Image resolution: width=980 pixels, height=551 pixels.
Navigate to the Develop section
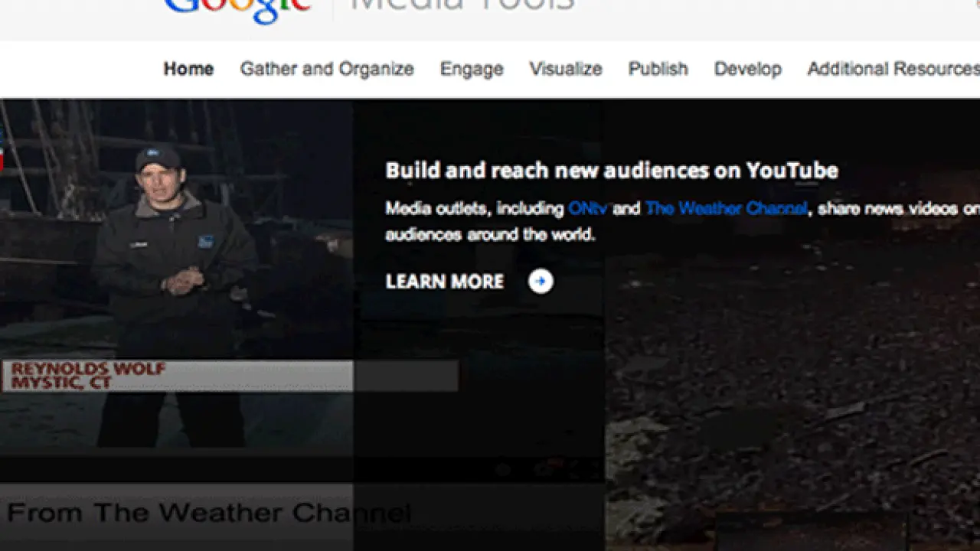coord(747,69)
